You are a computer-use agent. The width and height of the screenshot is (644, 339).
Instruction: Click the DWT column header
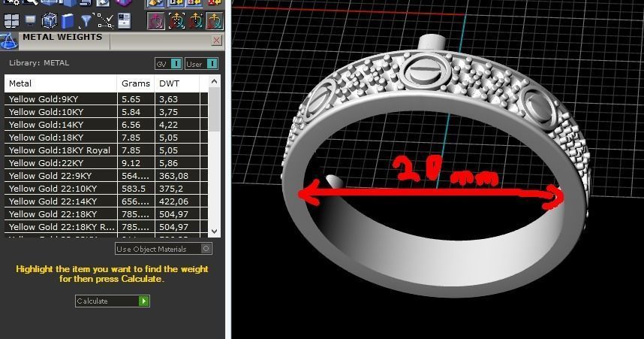[177, 83]
